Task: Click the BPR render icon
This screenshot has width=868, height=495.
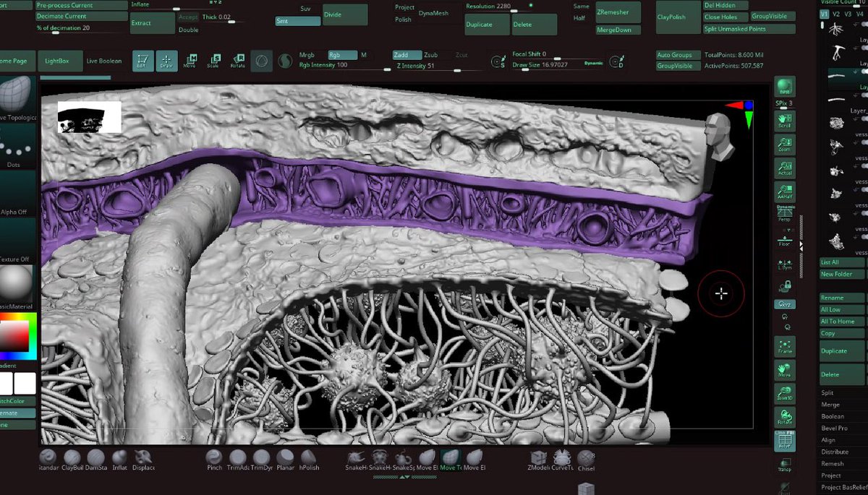Action: click(x=785, y=87)
